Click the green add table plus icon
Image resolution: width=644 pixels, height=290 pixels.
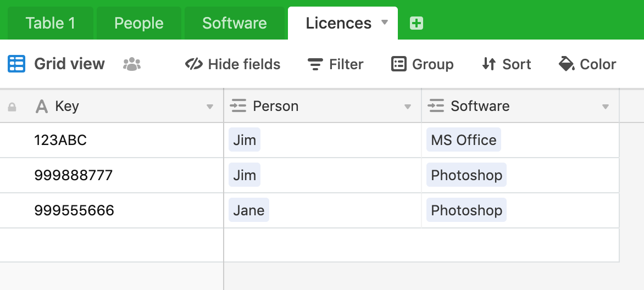(x=416, y=24)
